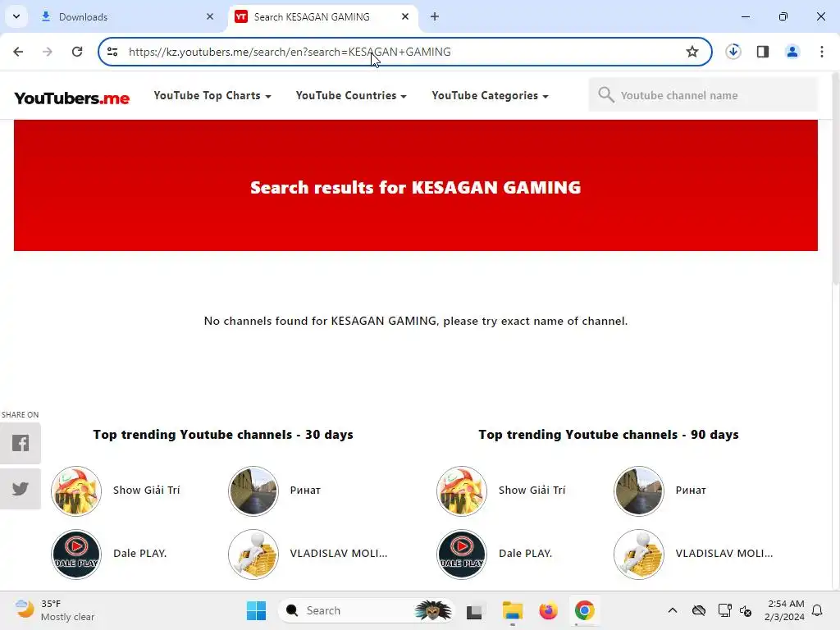Click the taskbar Search box
This screenshot has width=840, height=630.
tap(366, 610)
